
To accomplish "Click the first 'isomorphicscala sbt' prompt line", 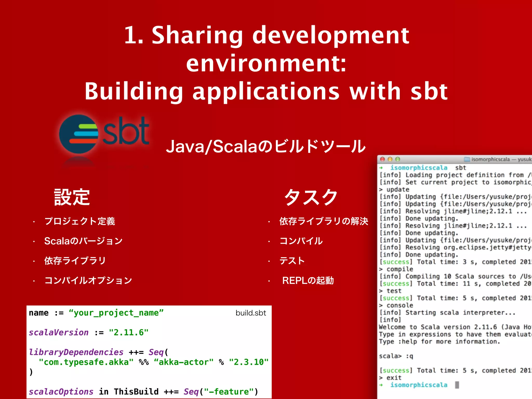I will point(423,168).
